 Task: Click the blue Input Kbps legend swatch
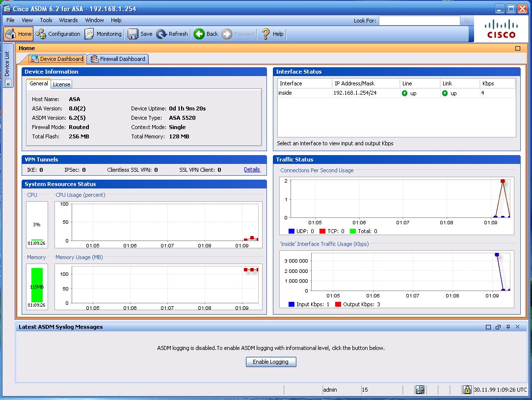click(x=291, y=304)
